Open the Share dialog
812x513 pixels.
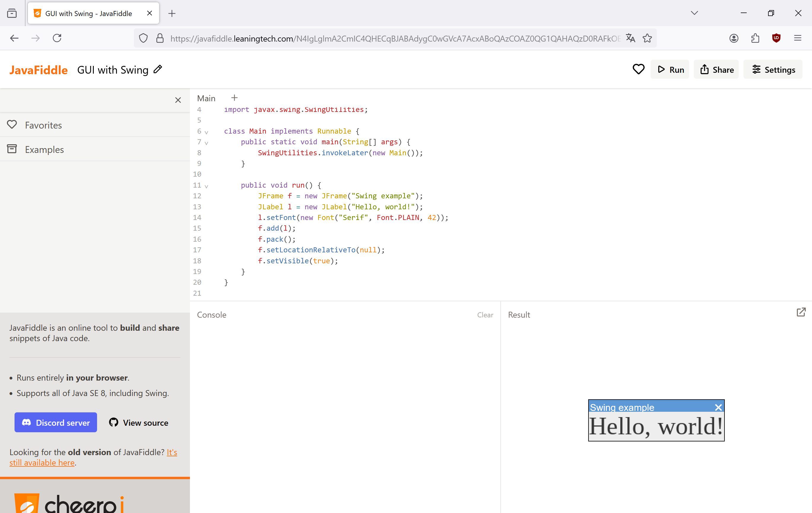[716, 69]
